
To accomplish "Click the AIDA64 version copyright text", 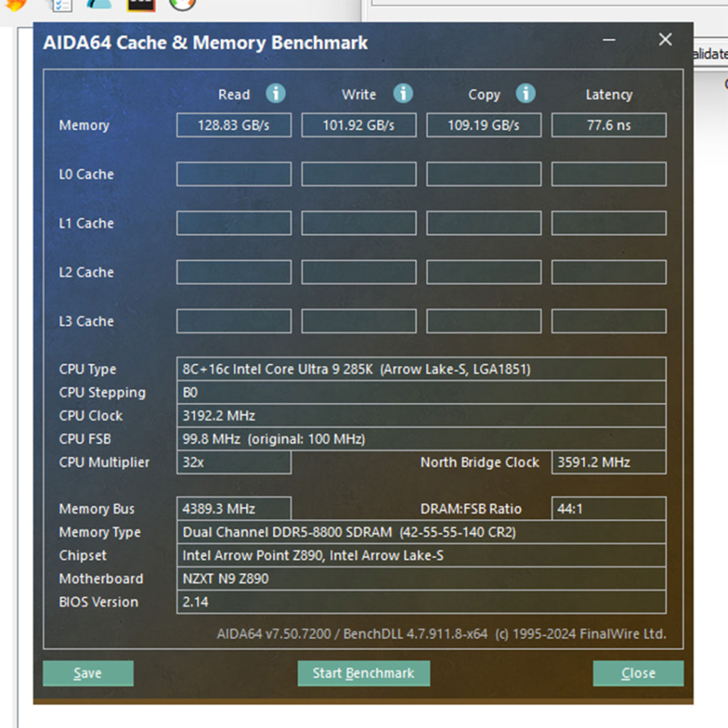I will coord(441,633).
